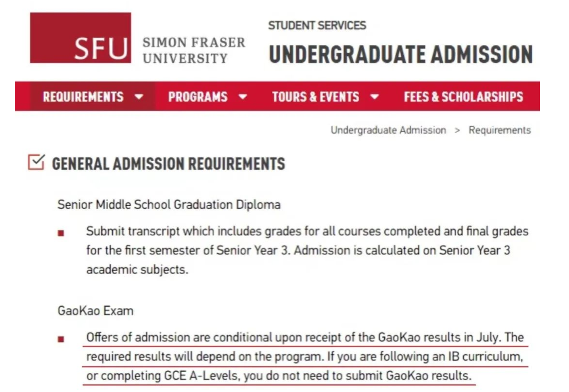Expand the Programs dropdown arrow
This screenshot has height=392, width=569.
(243, 97)
